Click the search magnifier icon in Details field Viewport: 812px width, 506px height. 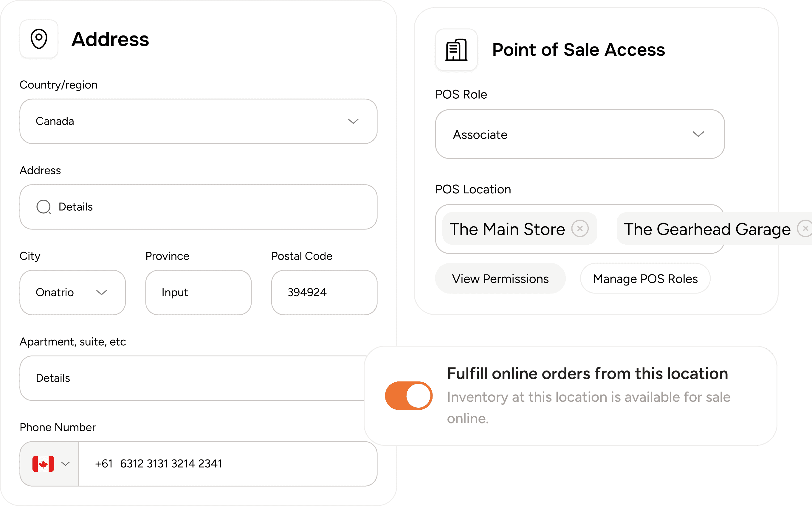tap(44, 207)
